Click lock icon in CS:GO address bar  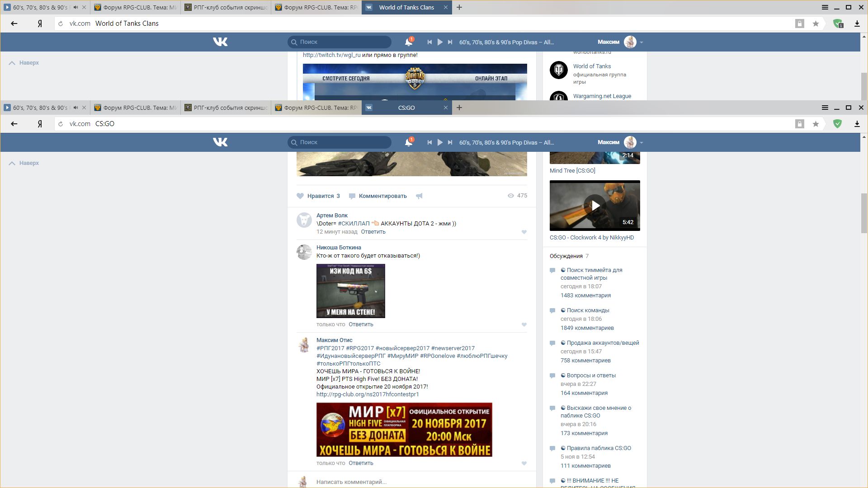[x=800, y=124]
